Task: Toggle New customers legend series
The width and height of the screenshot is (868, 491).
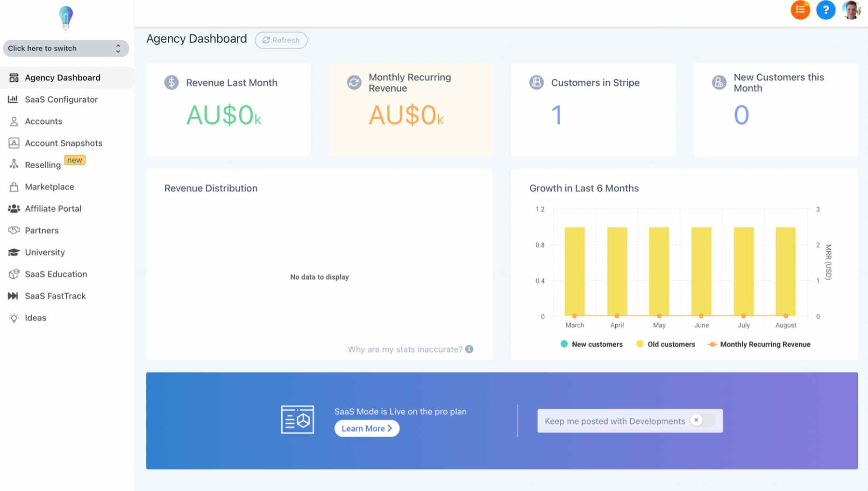Action: [591, 344]
